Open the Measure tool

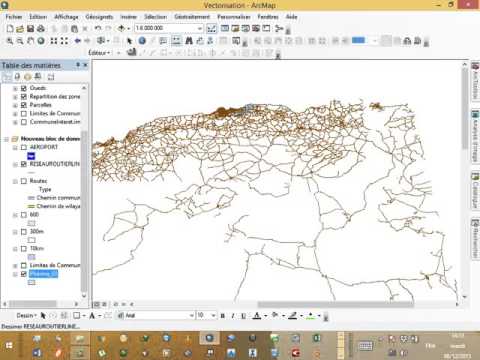click(176, 41)
